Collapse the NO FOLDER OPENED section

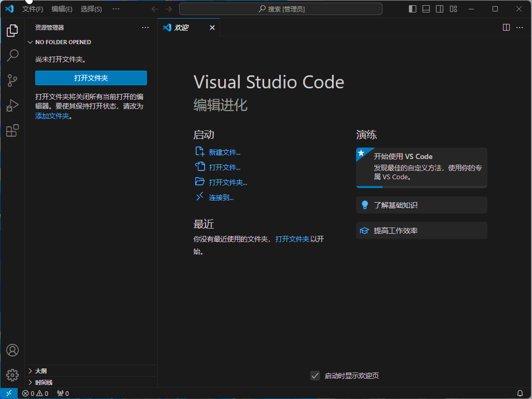91,42
